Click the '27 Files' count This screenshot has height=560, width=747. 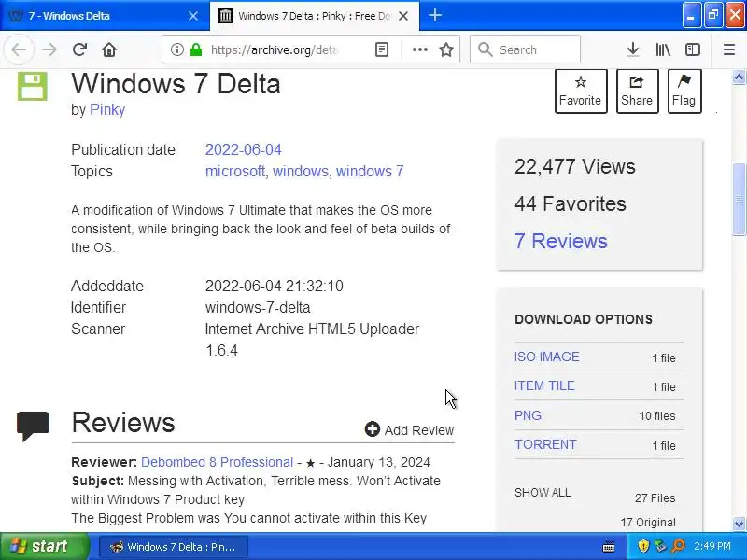click(x=655, y=498)
